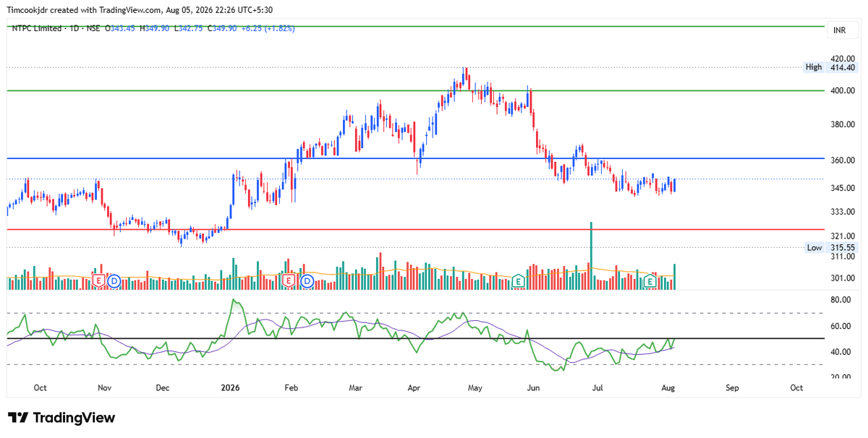
Task: Click the Feb time axis label
Action: pos(291,388)
